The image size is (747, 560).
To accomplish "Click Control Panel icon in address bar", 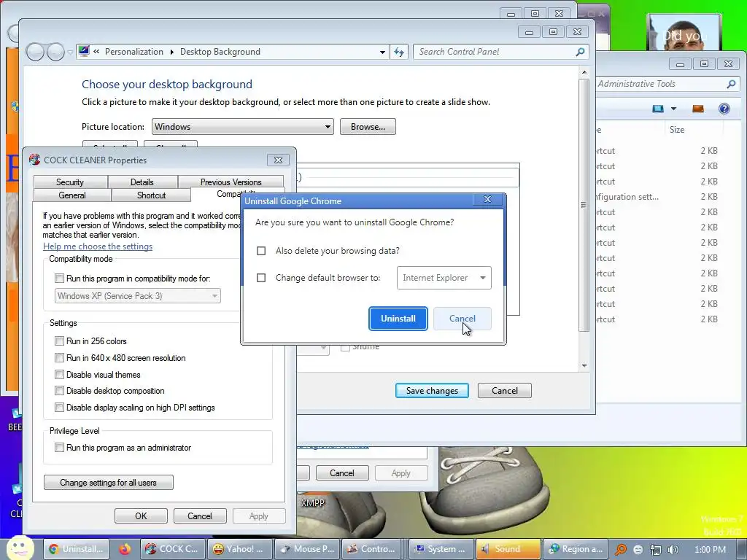I will 85,52.
